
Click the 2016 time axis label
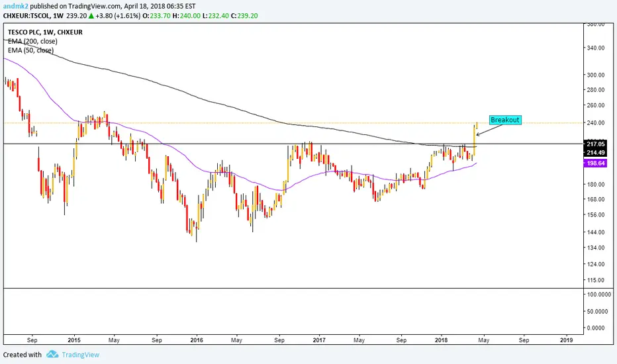(197, 340)
